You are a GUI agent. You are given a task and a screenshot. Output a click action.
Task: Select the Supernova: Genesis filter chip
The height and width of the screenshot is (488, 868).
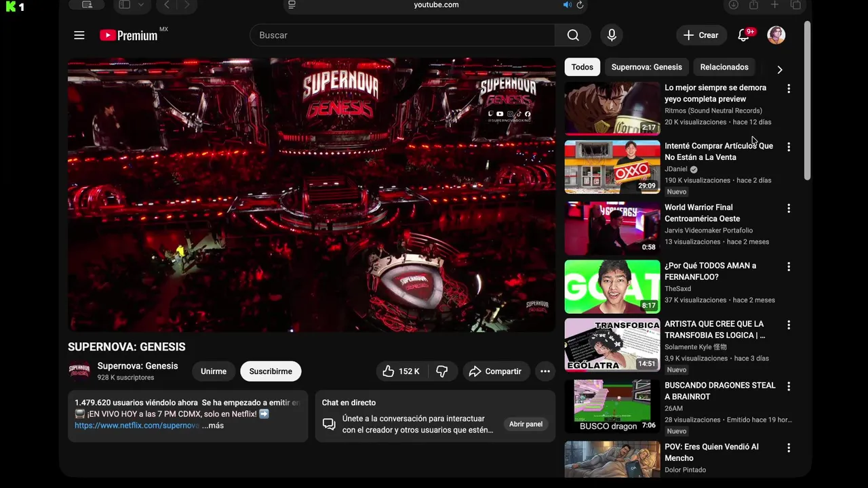(646, 67)
